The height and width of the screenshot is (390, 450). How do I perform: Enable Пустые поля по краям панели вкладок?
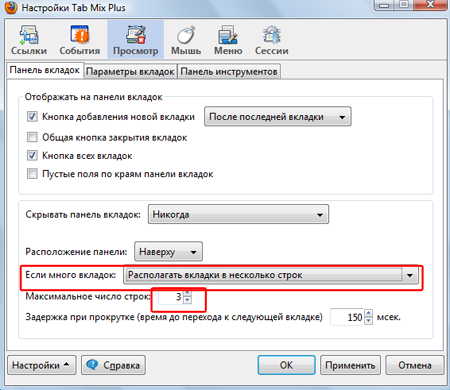pos(32,174)
